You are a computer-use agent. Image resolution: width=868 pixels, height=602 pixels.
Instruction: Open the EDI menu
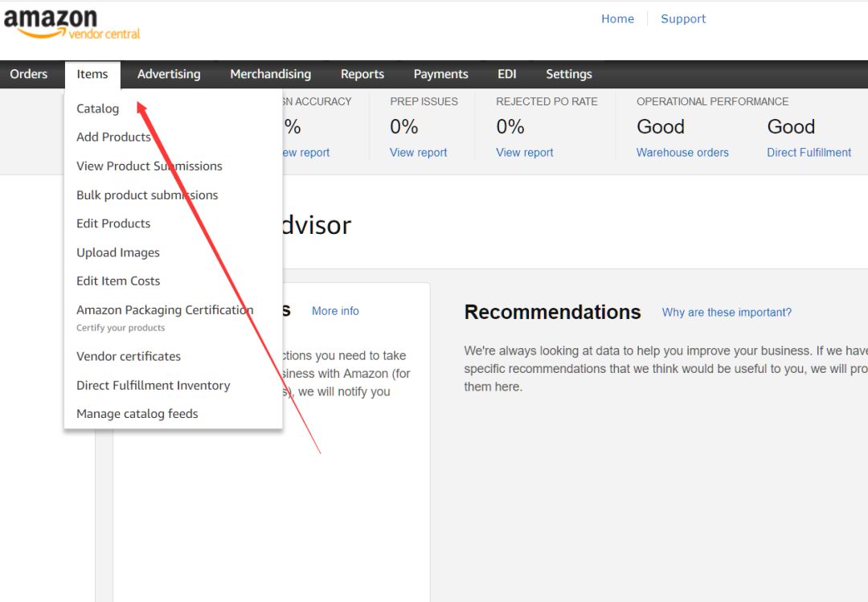click(507, 74)
